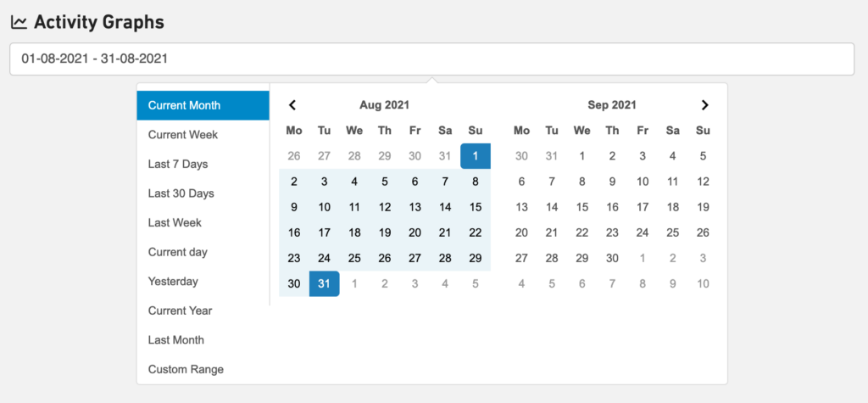This screenshot has width=868, height=403.
Task: Click the Aug 2021 month heading
Action: pos(384,105)
